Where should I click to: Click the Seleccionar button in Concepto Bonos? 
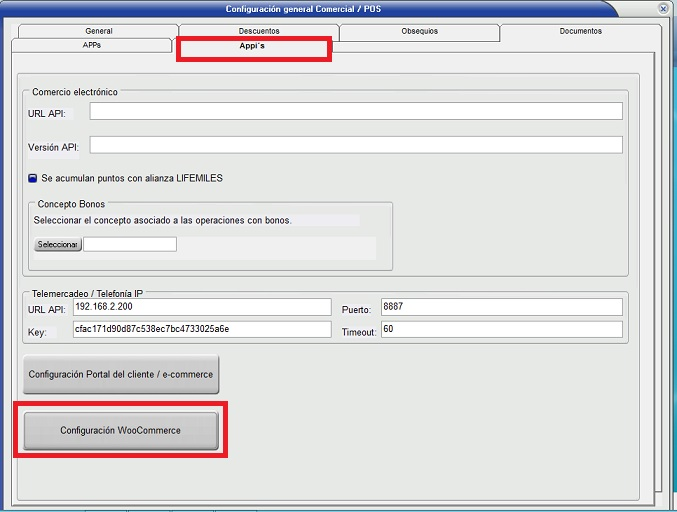click(x=58, y=244)
